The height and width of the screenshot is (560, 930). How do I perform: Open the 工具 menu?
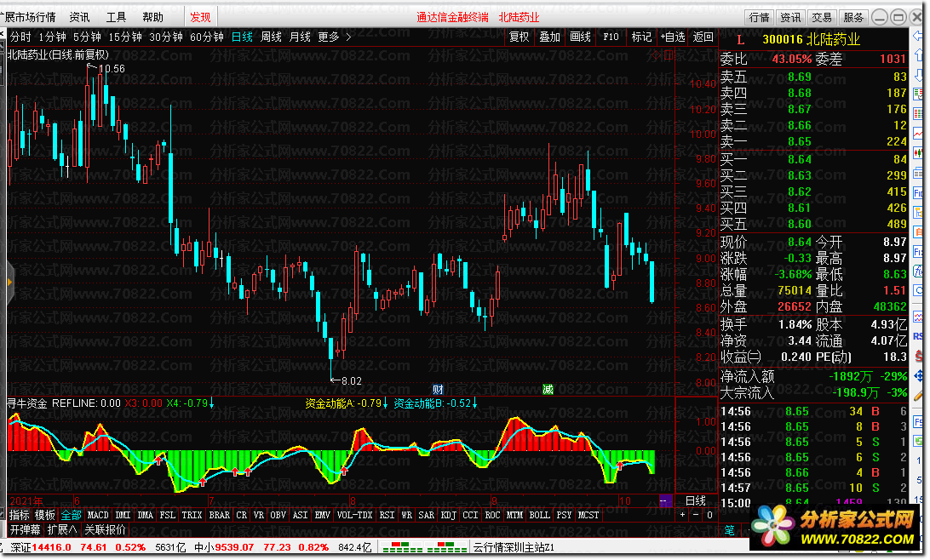[116, 17]
